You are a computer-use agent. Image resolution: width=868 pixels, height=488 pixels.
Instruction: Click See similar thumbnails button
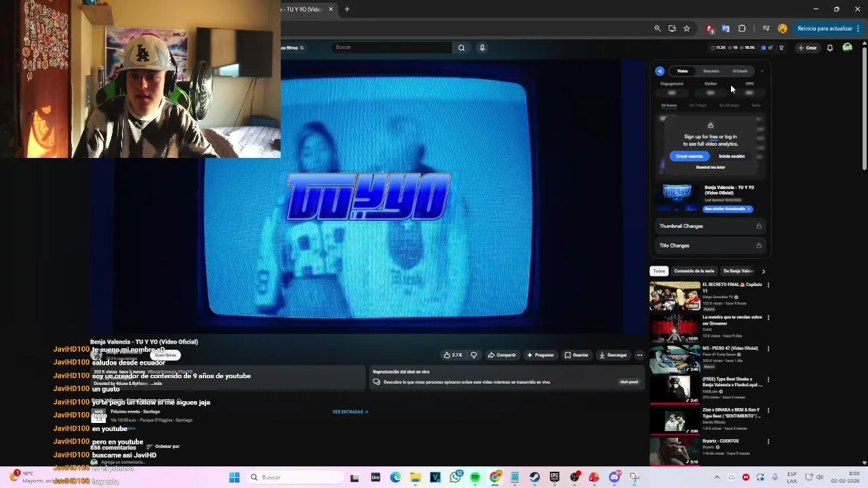[x=727, y=209]
